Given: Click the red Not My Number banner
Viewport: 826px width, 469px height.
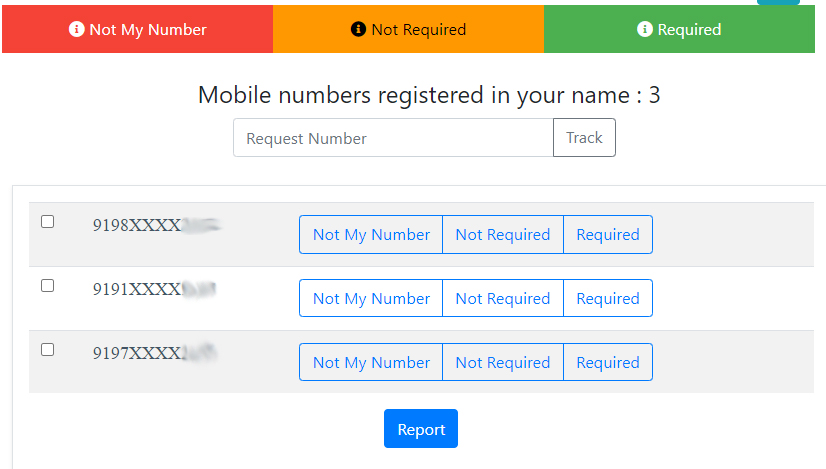Looking at the screenshot, I should click(x=137, y=29).
